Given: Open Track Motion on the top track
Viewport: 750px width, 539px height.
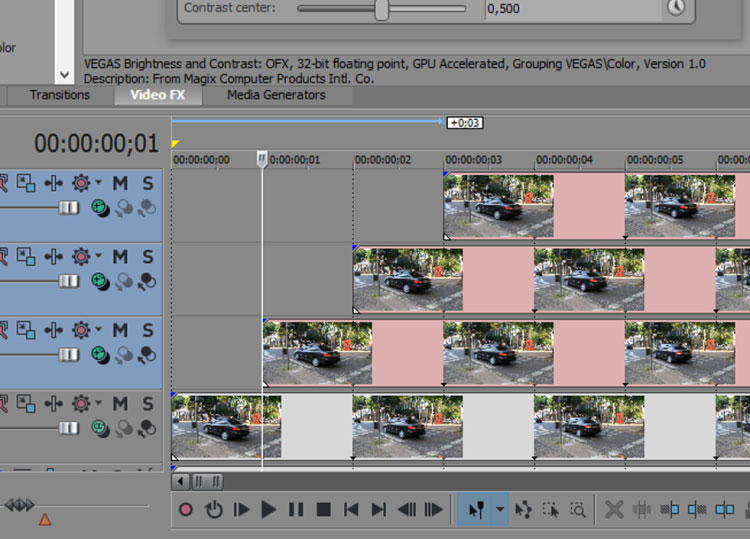Looking at the screenshot, I should pos(26,183).
